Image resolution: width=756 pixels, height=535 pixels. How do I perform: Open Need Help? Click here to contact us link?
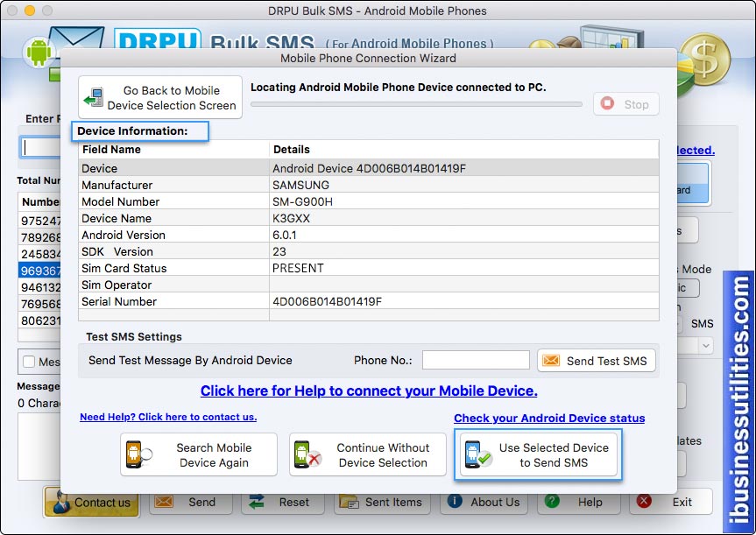coord(168,417)
